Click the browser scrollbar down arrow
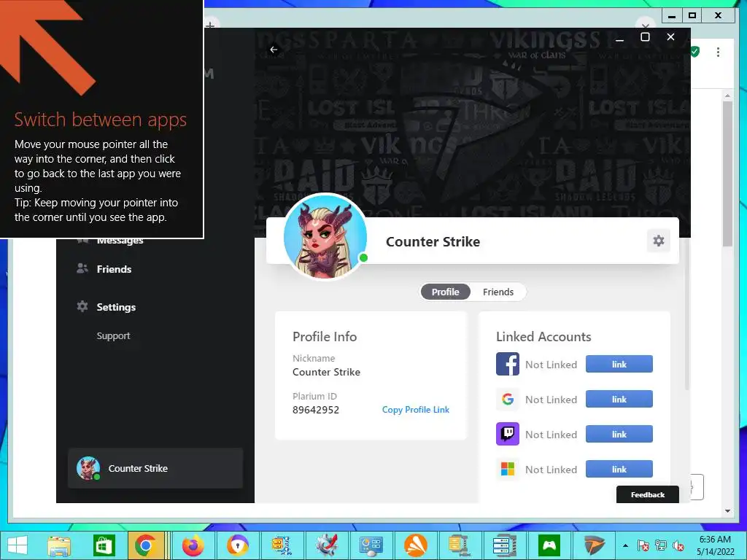The width and height of the screenshot is (747, 560). point(727,511)
